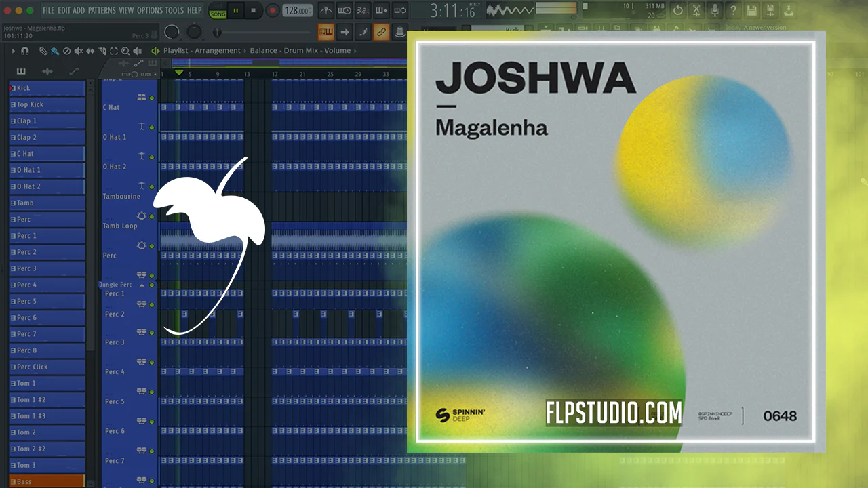
Task: Toggle the link-to-controller chain button
Action: 381,32
